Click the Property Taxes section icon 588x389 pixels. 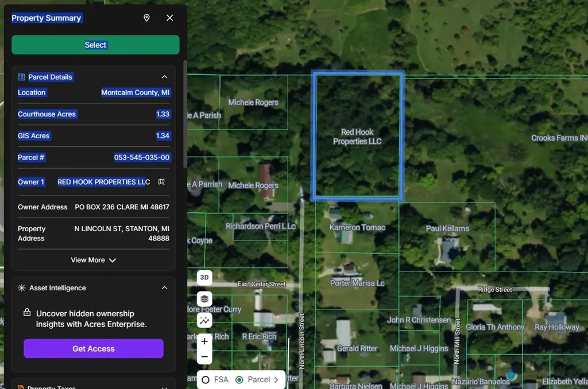(x=21, y=387)
